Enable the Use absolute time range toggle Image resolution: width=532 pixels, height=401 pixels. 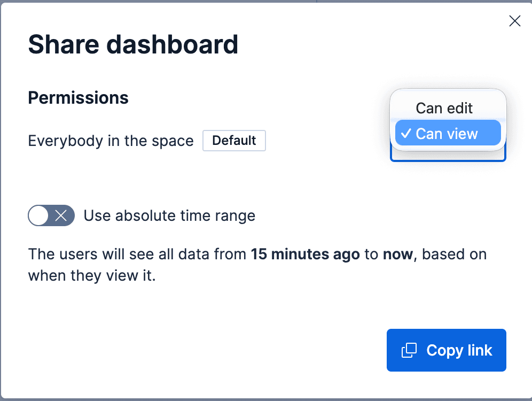(51, 215)
